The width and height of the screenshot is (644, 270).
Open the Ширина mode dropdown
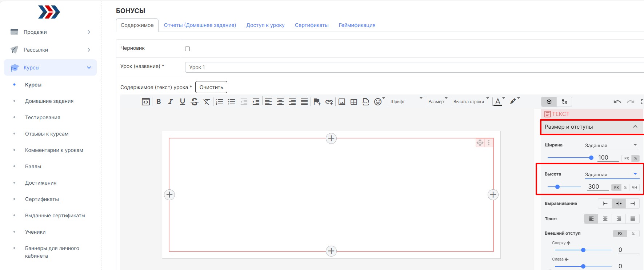612,145
